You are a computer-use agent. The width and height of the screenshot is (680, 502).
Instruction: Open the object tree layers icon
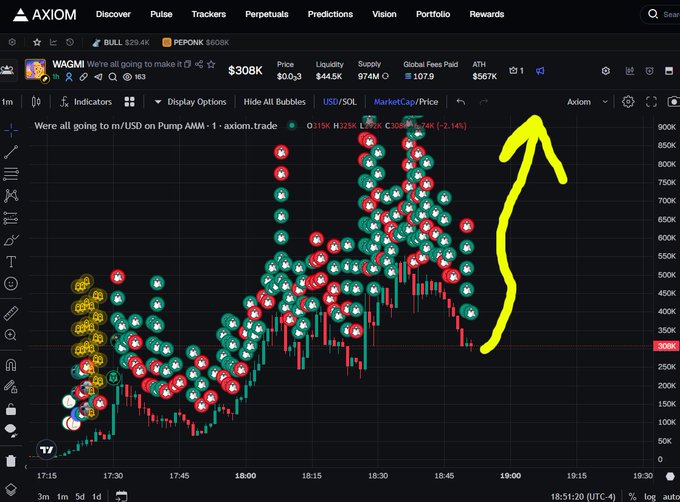click(11, 489)
